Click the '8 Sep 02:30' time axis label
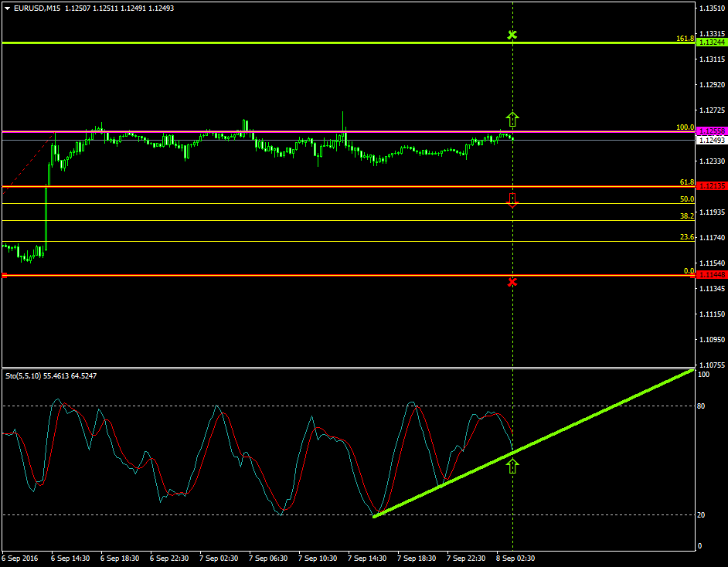728x567 pixels. [x=515, y=558]
